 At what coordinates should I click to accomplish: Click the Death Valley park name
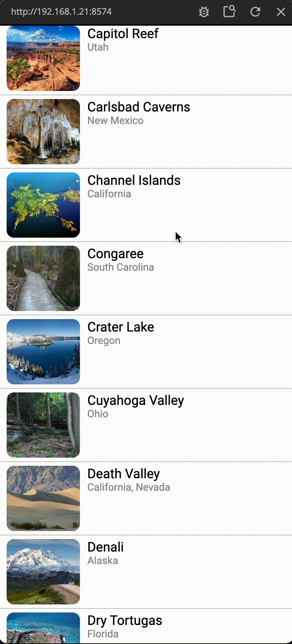[124, 474]
